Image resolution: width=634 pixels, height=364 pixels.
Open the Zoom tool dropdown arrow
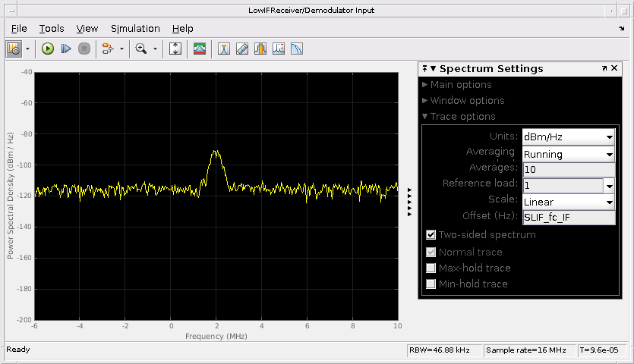(155, 49)
